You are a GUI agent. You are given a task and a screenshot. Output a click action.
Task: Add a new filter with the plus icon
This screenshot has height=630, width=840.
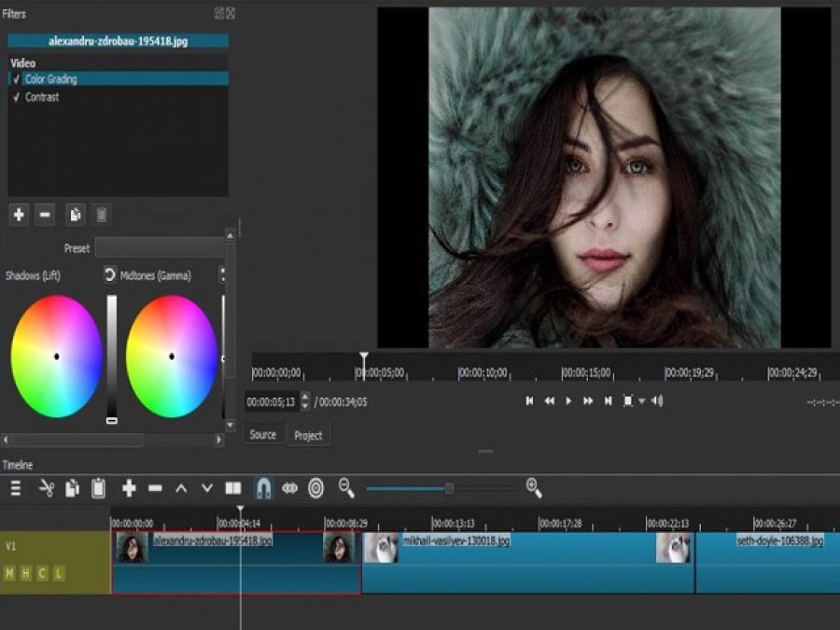[x=18, y=215]
